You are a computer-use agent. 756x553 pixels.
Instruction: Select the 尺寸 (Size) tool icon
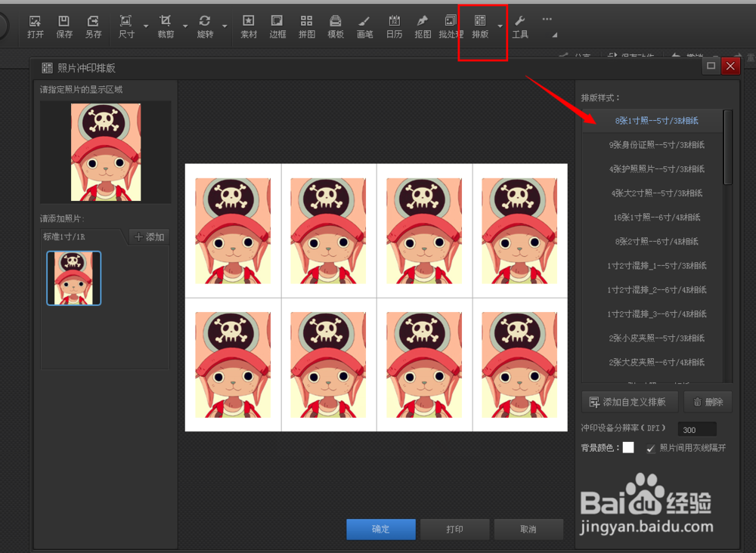(126, 26)
